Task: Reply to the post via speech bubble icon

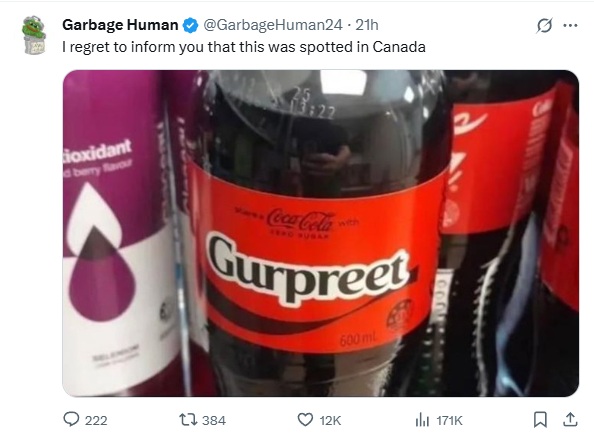Action: (x=71, y=419)
